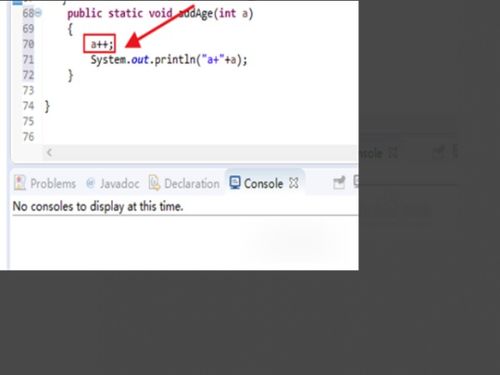Open the Javadoc tab

pos(119,183)
